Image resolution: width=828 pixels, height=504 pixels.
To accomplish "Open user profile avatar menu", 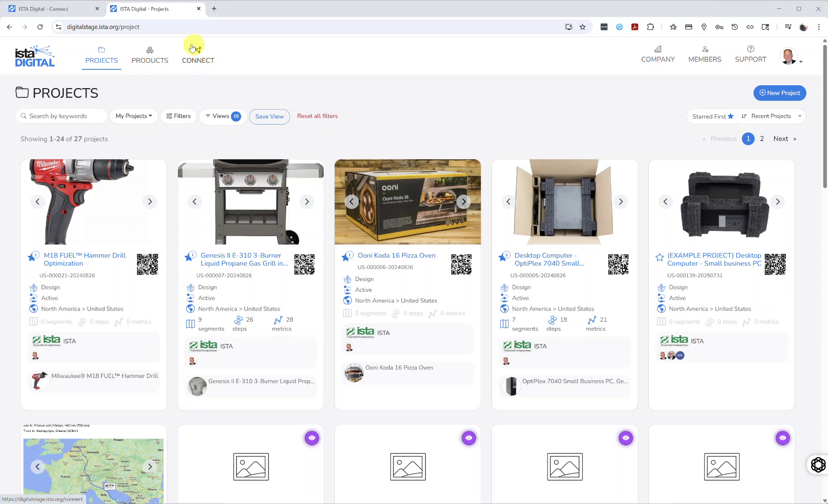I will pos(791,57).
